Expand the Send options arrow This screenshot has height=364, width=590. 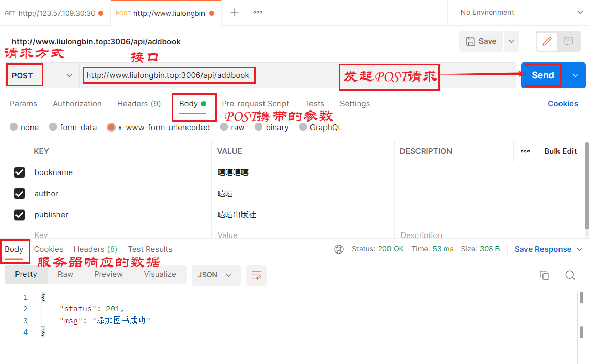click(x=576, y=75)
